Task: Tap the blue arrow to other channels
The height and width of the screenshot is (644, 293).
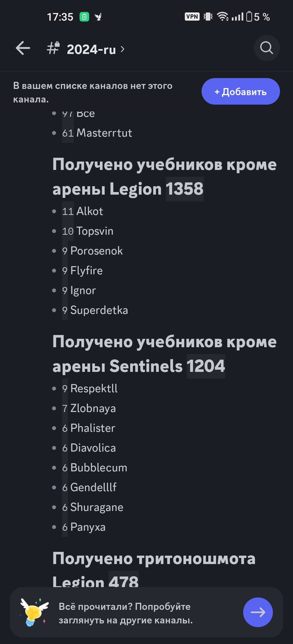Action: tap(257, 612)
